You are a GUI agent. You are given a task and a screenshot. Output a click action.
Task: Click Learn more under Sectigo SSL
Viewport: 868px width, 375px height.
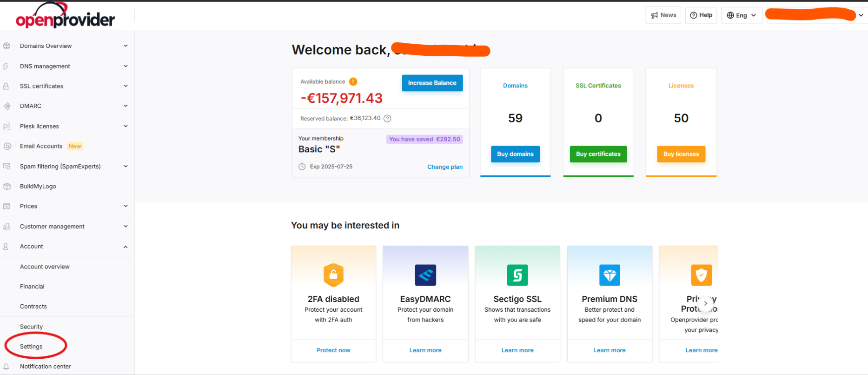(x=517, y=350)
